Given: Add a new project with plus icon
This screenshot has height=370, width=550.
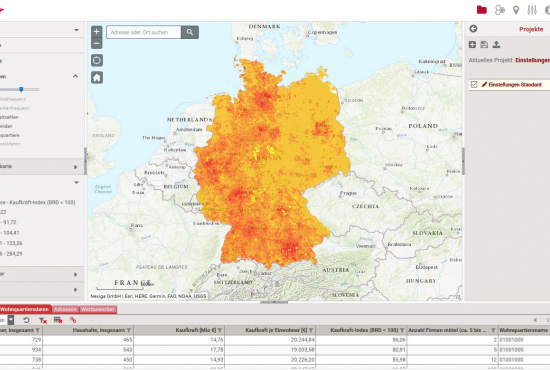Looking at the screenshot, I should (x=472, y=45).
